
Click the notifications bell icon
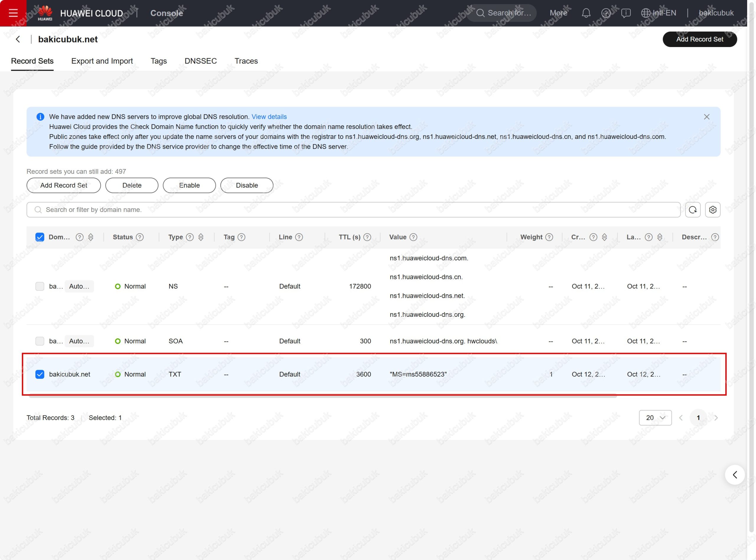(x=586, y=13)
